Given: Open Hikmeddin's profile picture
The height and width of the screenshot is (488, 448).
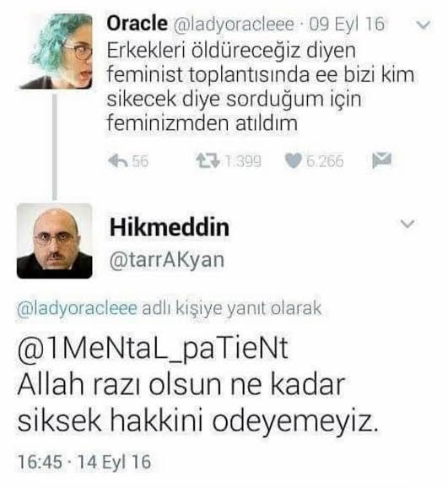Looking at the screenshot, I should tap(55, 241).
